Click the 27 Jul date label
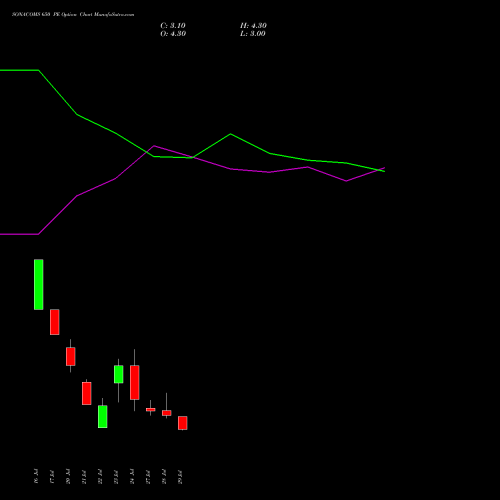This screenshot has width=500, height=500. [x=148, y=476]
